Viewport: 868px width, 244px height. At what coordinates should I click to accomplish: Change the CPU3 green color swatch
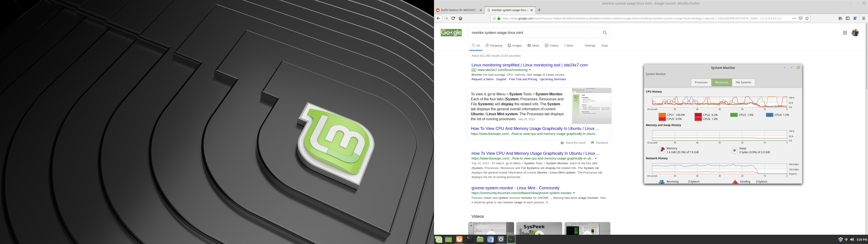pyautogui.click(x=734, y=115)
